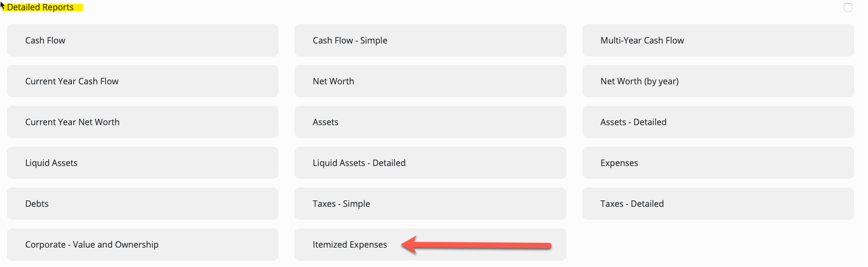Open the Cash Flow report
This screenshot has height=267, width=868.
pos(142,40)
